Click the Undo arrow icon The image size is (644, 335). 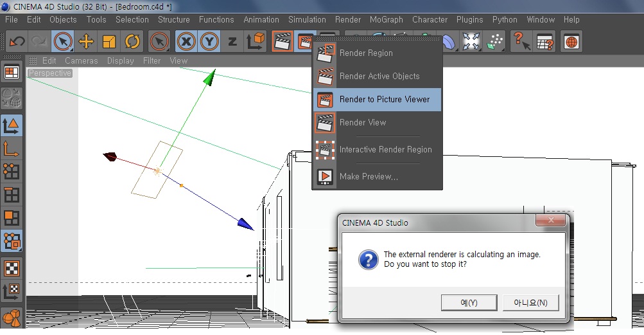pyautogui.click(x=17, y=42)
